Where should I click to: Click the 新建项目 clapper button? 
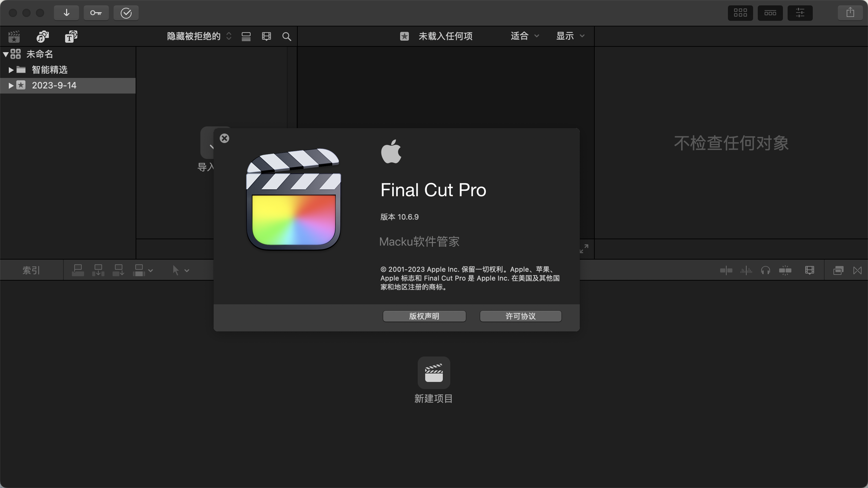pyautogui.click(x=434, y=373)
